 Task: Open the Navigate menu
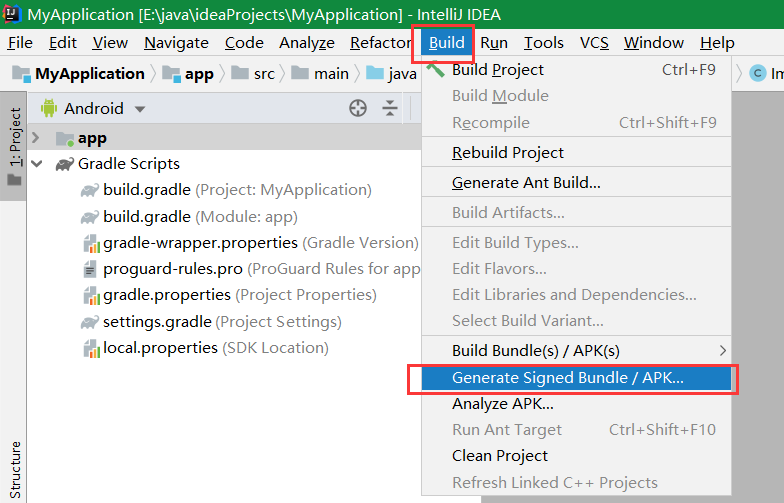pyautogui.click(x=176, y=43)
